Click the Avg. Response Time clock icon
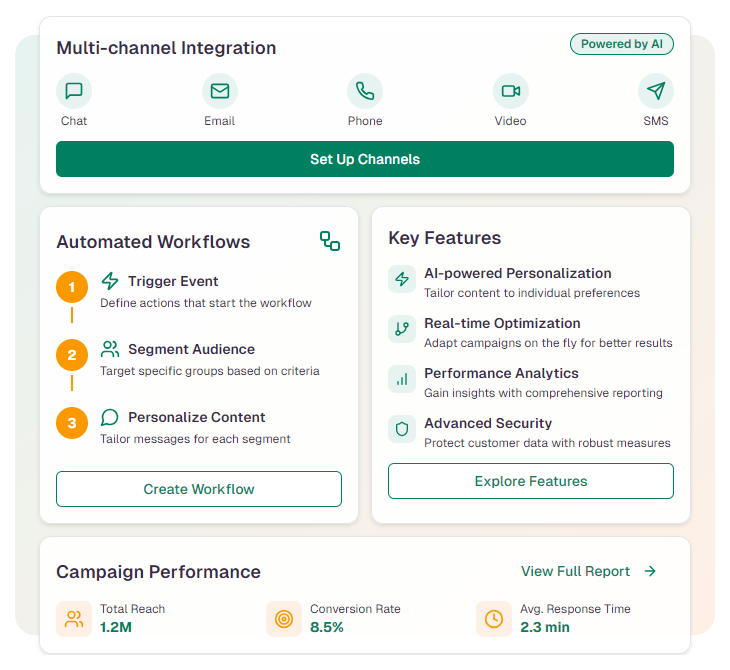730x670 pixels. [494, 619]
